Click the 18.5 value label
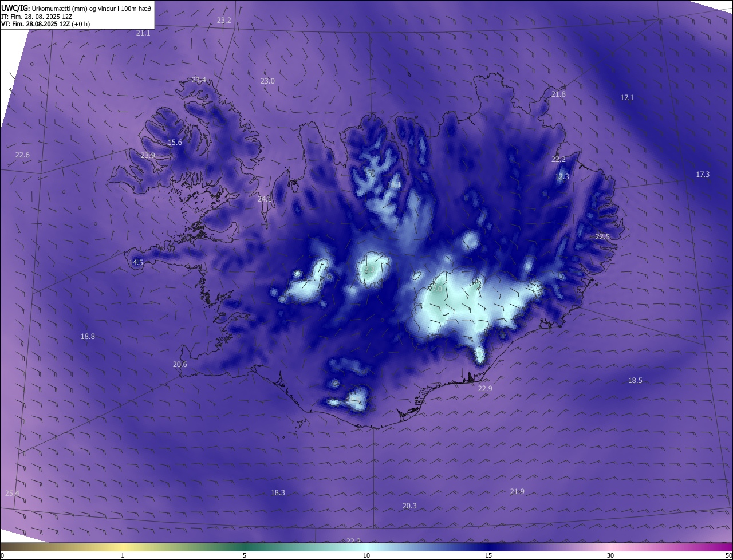 click(635, 381)
